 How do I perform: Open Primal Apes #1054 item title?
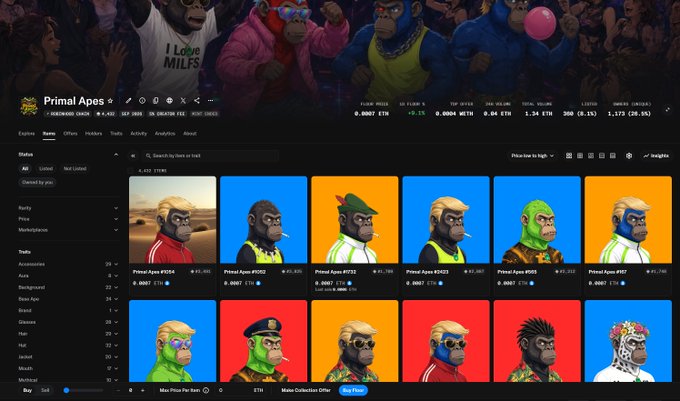[x=154, y=272]
